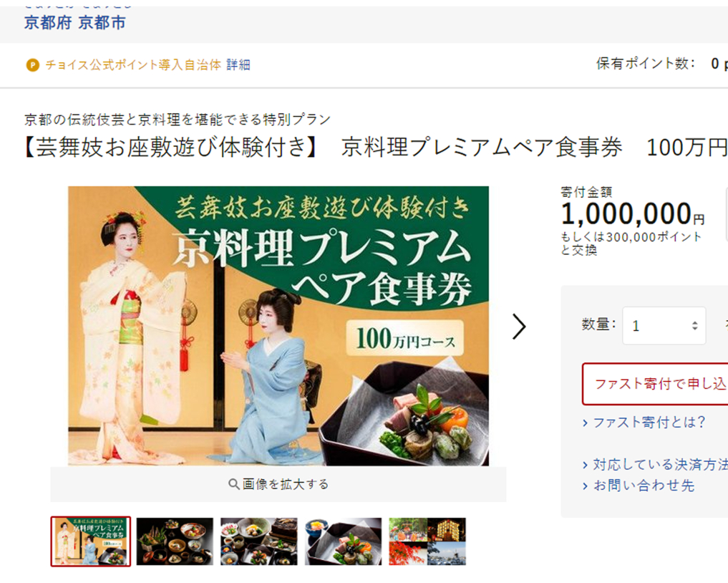Click the quantity stepper arrows
728x583 pixels.
pos(694,326)
